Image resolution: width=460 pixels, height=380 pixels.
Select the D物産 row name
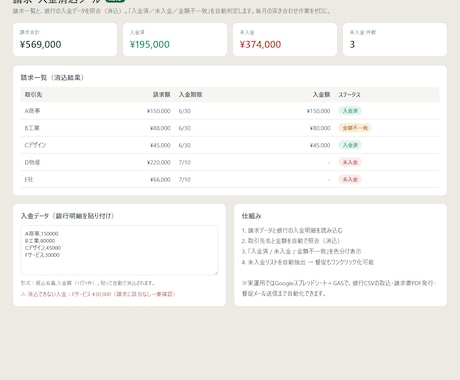tap(32, 162)
